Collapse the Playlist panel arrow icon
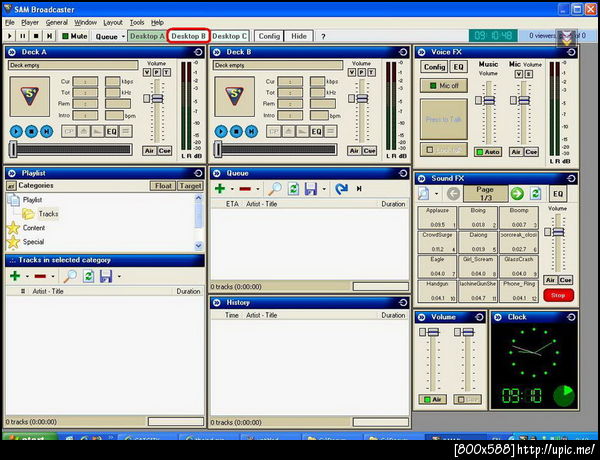The width and height of the screenshot is (600, 460). click(11, 173)
